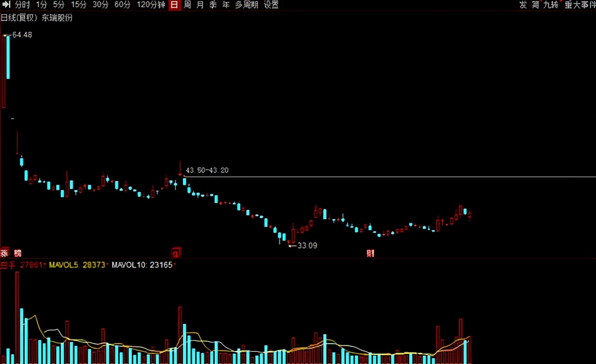
Task: Switch to the 季 quarterly chart
Action: pyautogui.click(x=213, y=5)
